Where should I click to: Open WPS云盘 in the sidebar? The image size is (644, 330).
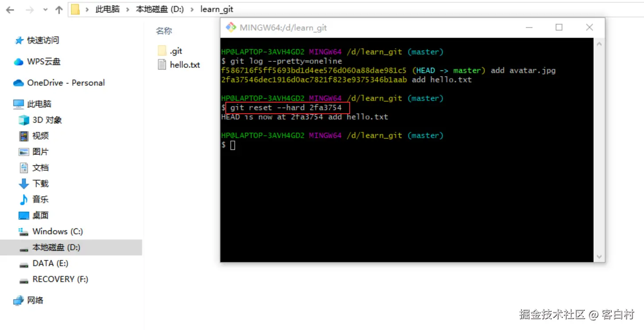(37, 61)
